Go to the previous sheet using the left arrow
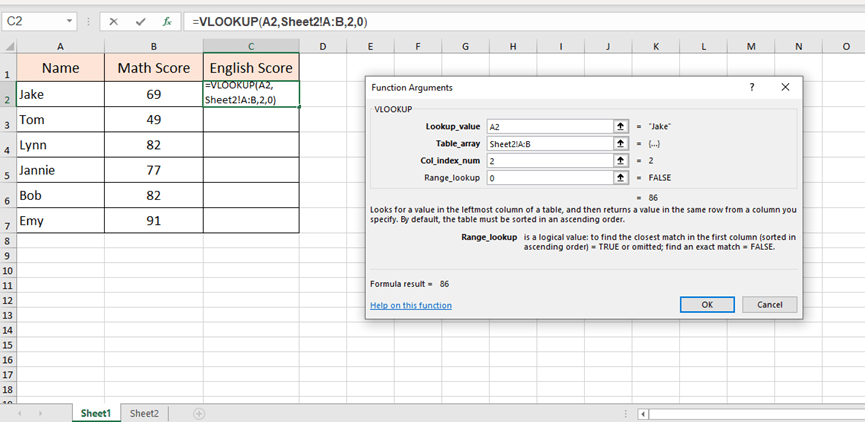865x422 pixels. point(20,413)
